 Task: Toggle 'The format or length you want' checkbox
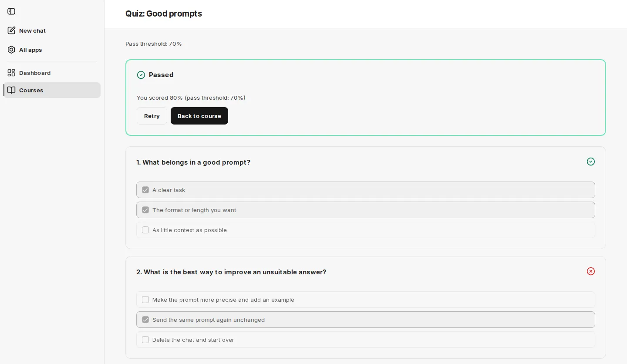pos(145,210)
